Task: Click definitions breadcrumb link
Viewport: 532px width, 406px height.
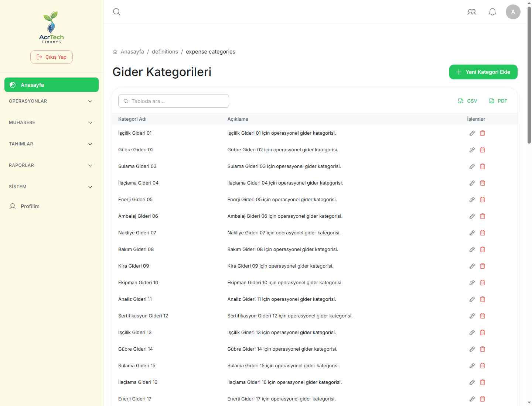Action: click(x=165, y=52)
